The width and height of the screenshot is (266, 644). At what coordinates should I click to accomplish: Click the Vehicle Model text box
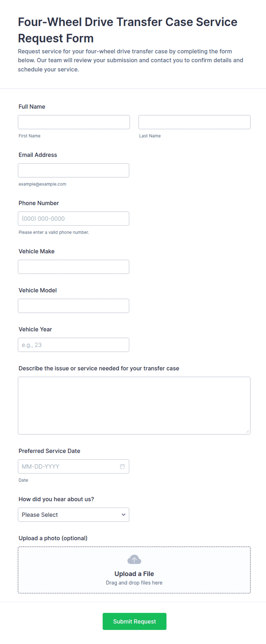74,306
